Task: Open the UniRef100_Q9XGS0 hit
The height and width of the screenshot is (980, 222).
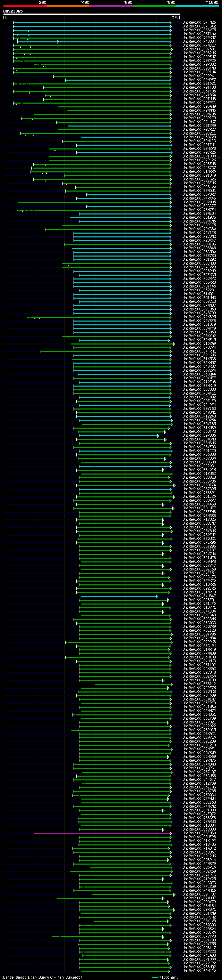Action: point(199,229)
